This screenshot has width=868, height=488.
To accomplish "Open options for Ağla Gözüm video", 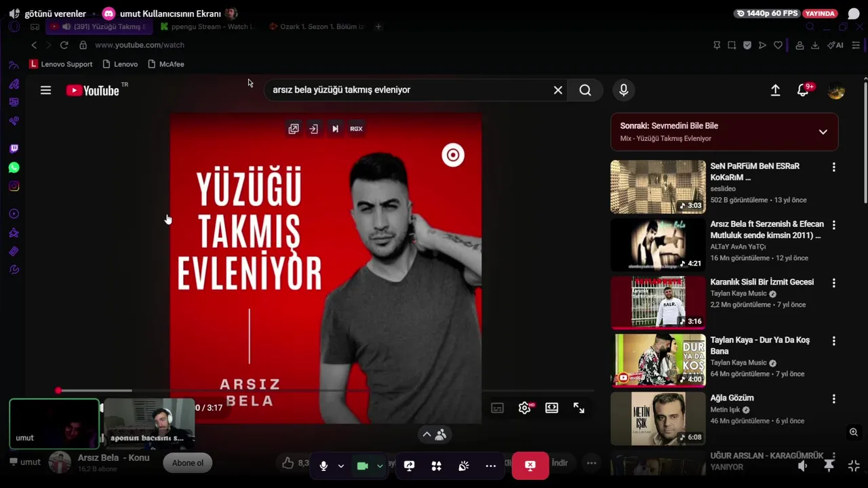I will coord(833,399).
